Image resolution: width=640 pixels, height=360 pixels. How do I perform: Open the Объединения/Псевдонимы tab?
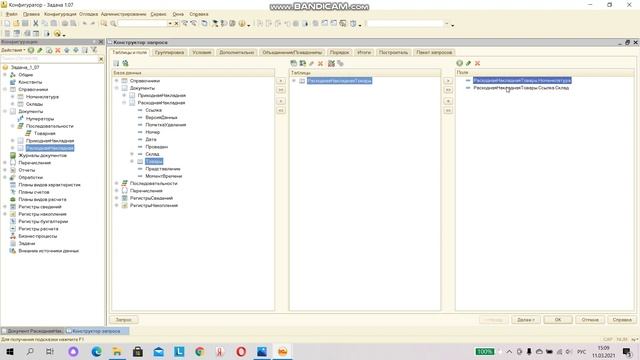(292, 52)
